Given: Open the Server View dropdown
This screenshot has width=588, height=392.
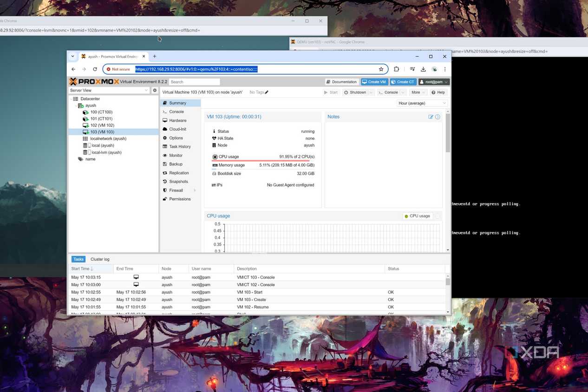Looking at the screenshot, I should [x=109, y=90].
